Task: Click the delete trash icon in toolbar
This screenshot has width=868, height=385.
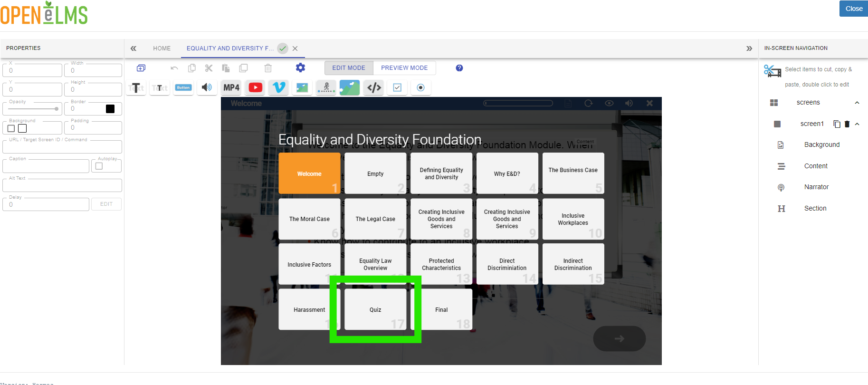Action: tap(268, 68)
